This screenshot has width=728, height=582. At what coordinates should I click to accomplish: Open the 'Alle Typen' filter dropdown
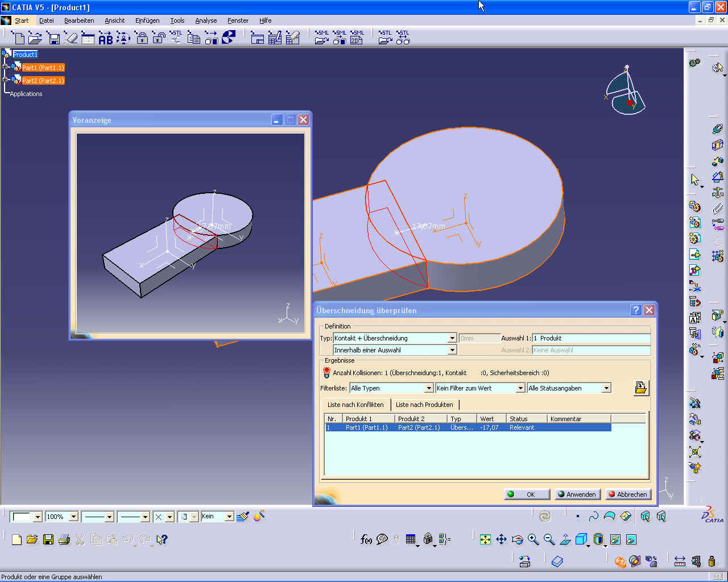pyautogui.click(x=429, y=388)
